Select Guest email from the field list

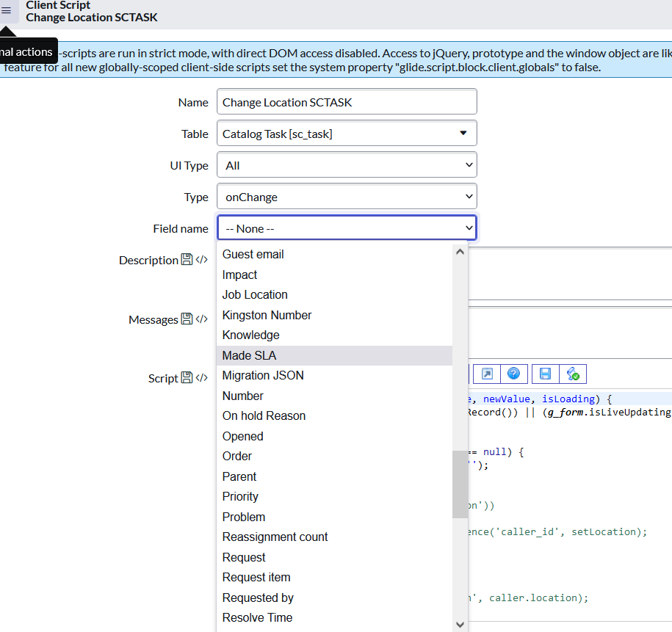click(334, 255)
